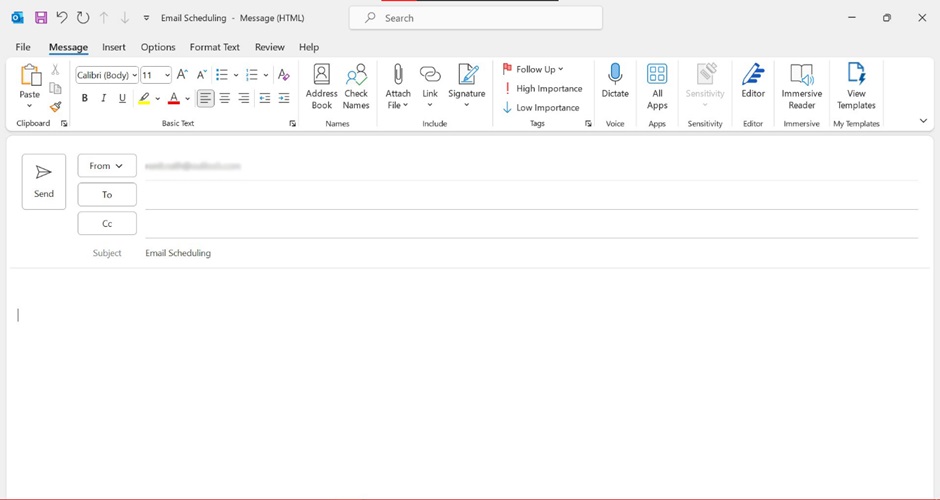Open the From account dropdown button

[107, 165]
